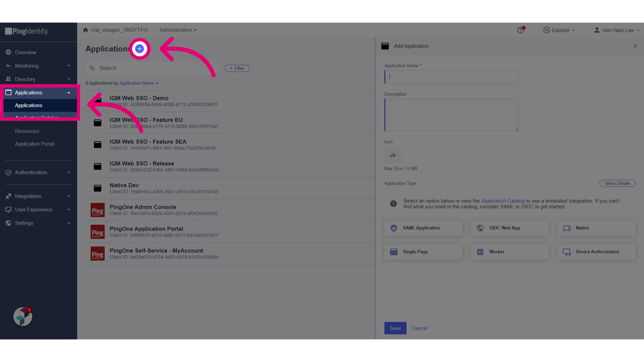The height and width of the screenshot is (362, 644).
Task: Open IQM Web SSO - Feature SEA row
Action: point(230,145)
